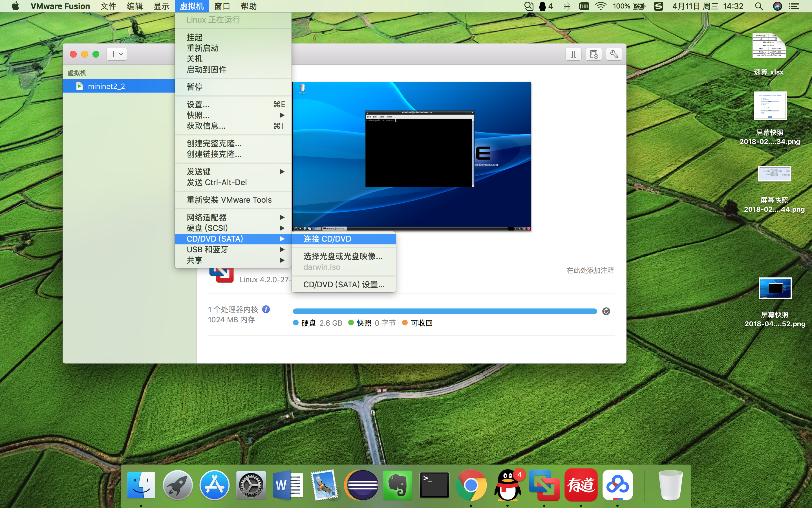Expand the 快照... submenu
The image size is (812, 508).
click(x=233, y=115)
